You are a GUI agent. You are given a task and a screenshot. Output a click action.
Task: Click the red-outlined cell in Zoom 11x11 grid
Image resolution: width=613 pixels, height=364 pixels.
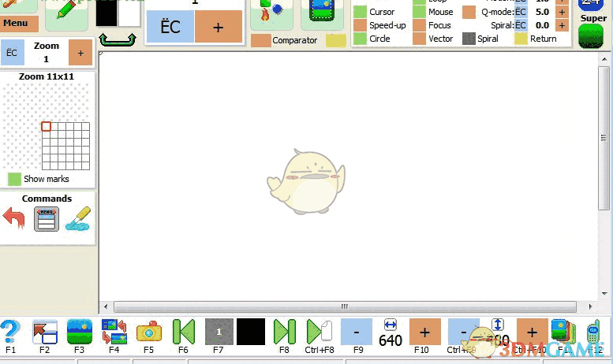click(x=46, y=127)
